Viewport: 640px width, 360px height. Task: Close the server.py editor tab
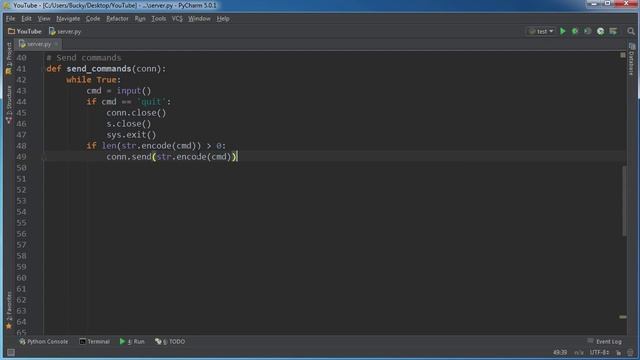(x=56, y=44)
